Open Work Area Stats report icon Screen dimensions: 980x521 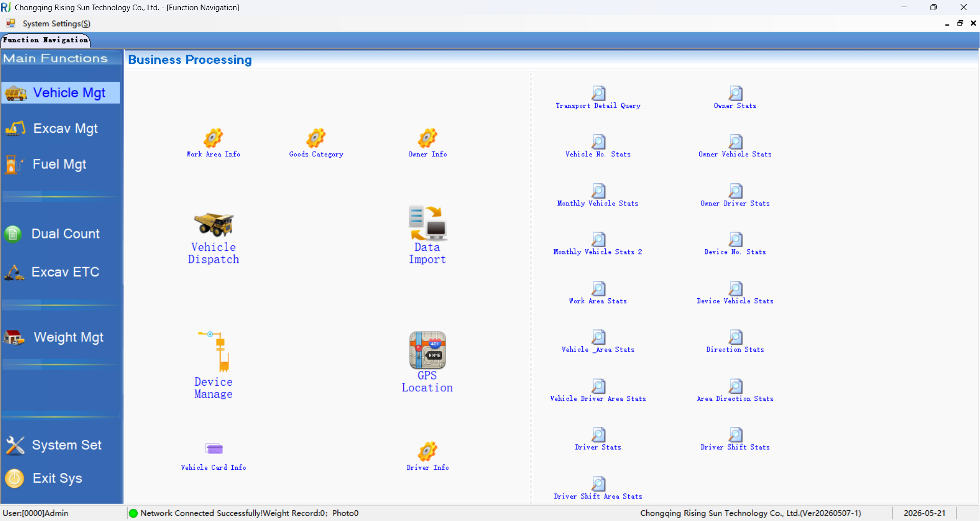tap(598, 289)
